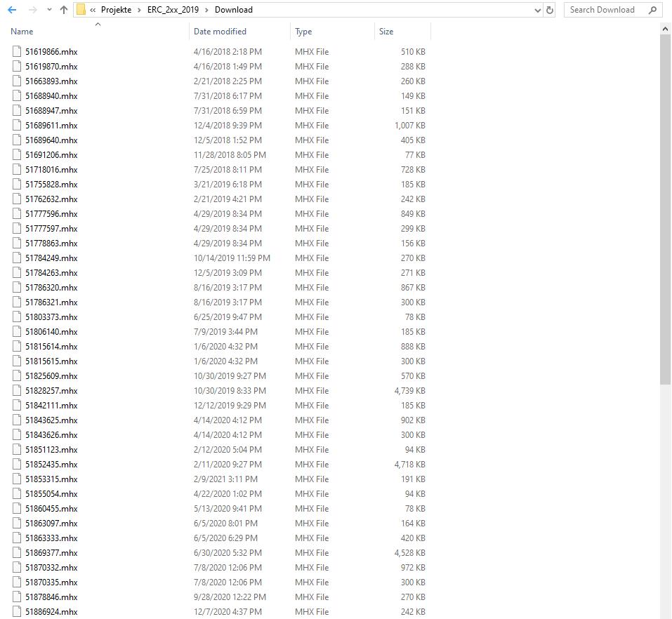Select file 51828257.mhx
The height and width of the screenshot is (619, 672).
coord(51,391)
